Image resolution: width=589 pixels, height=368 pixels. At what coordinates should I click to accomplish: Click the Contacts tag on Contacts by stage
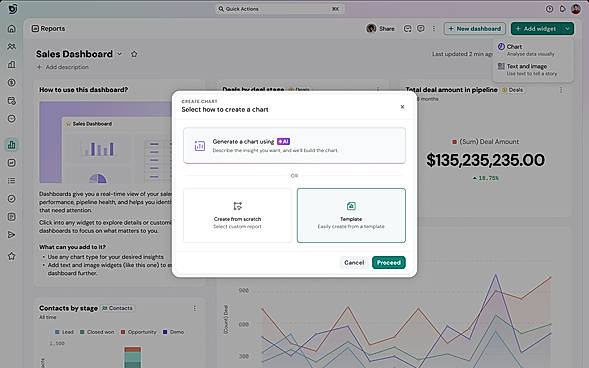[118, 308]
